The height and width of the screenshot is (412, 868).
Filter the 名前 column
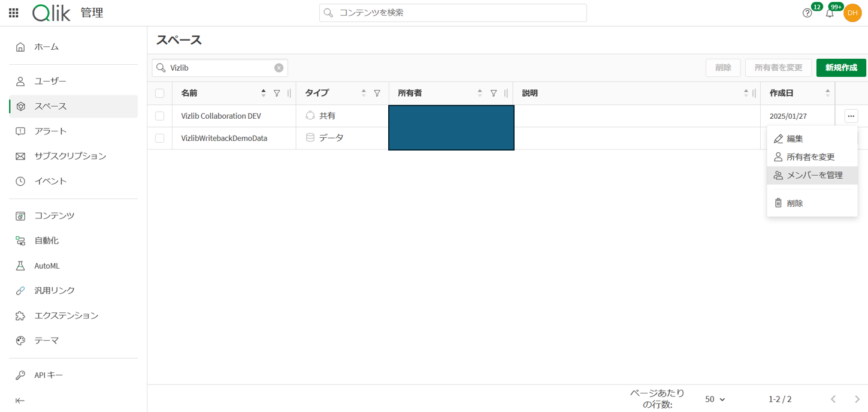point(277,93)
